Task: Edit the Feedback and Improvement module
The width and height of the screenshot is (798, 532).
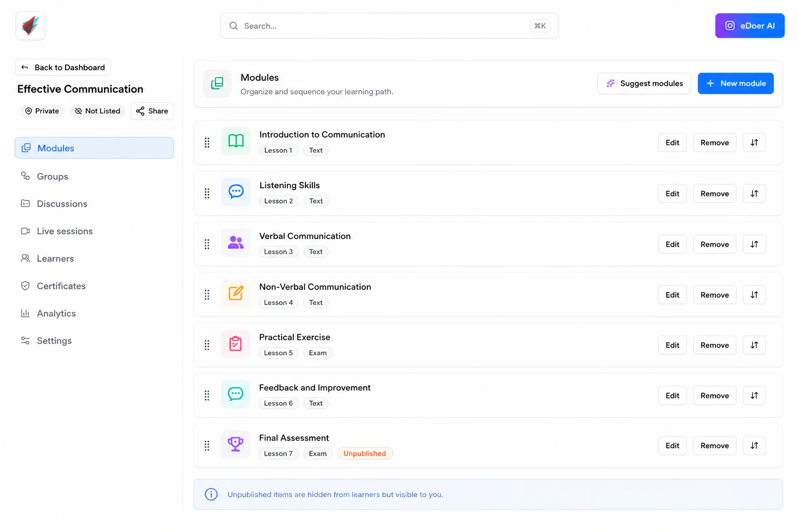Action: (672, 395)
